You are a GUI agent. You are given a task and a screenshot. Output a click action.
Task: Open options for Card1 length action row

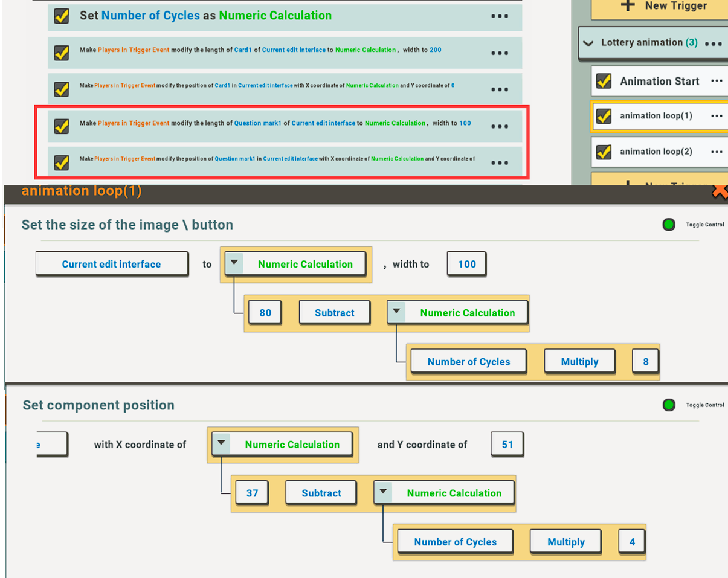point(500,53)
